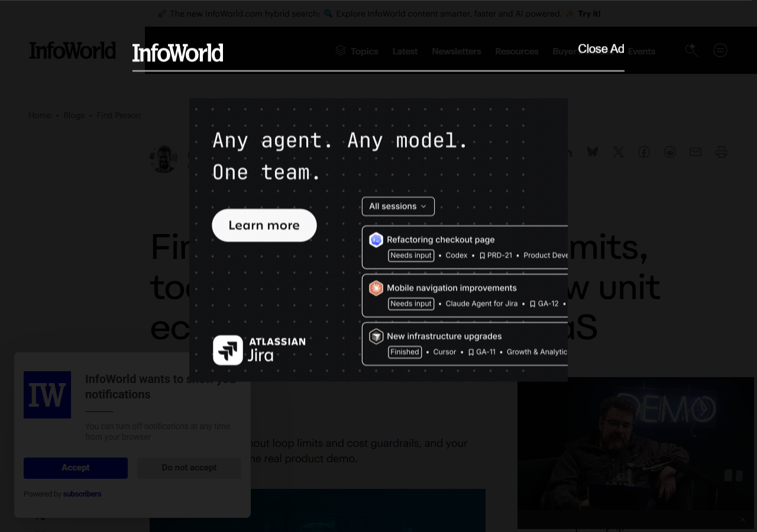Click the X share icon beside Facebook

[619, 152]
